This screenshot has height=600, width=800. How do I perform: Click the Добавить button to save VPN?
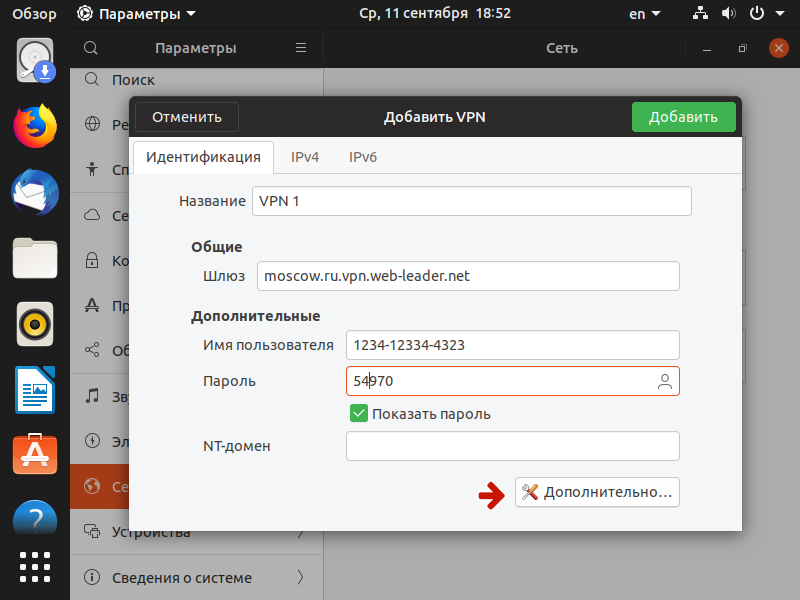coord(683,116)
